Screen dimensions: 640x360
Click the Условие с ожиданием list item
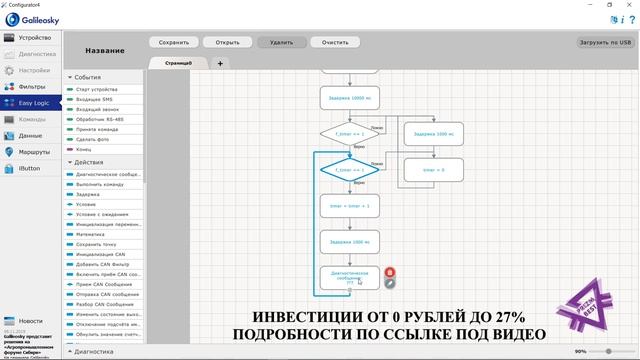[x=104, y=214]
